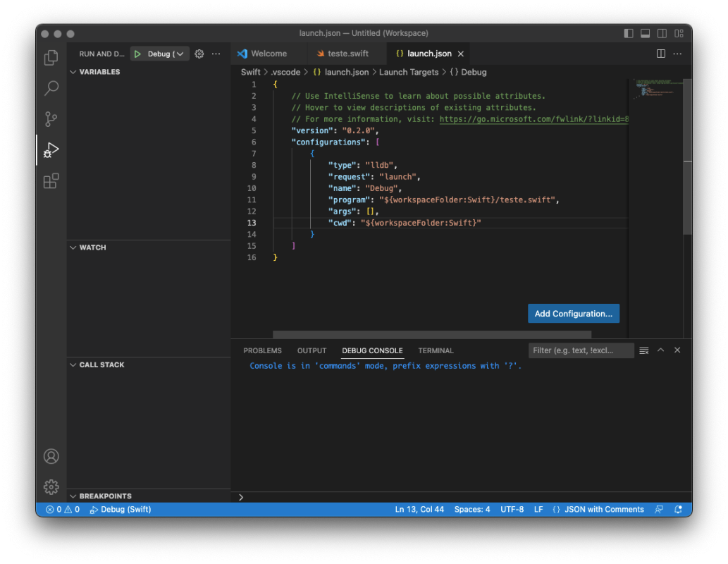Click the notifications bell in status bar

(x=677, y=509)
